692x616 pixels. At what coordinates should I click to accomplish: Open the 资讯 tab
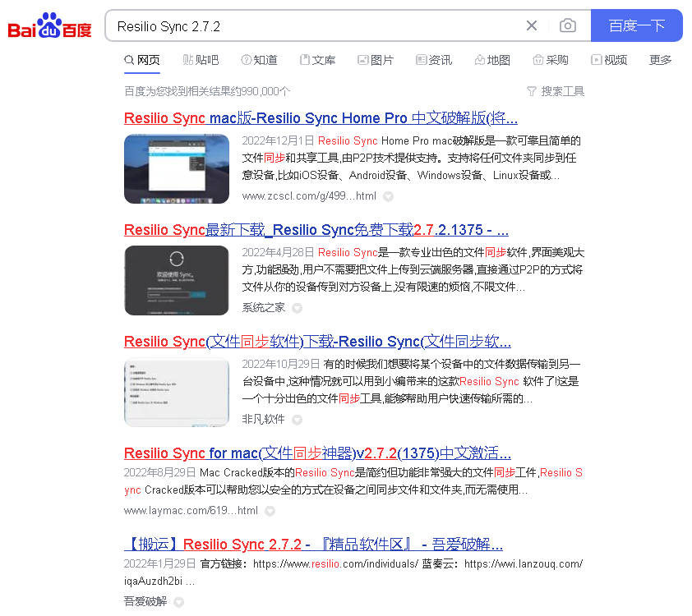434,60
